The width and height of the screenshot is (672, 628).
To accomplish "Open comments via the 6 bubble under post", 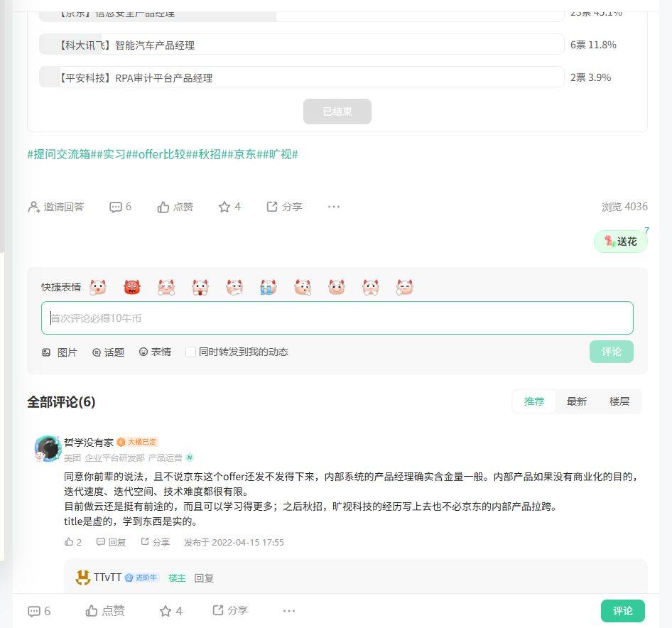I will [x=121, y=207].
